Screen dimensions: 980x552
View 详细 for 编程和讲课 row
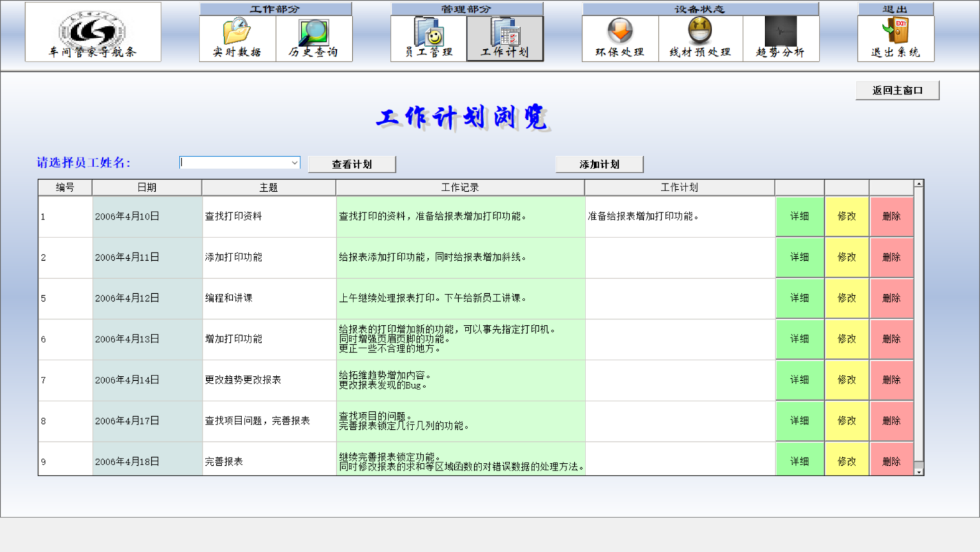click(x=800, y=299)
